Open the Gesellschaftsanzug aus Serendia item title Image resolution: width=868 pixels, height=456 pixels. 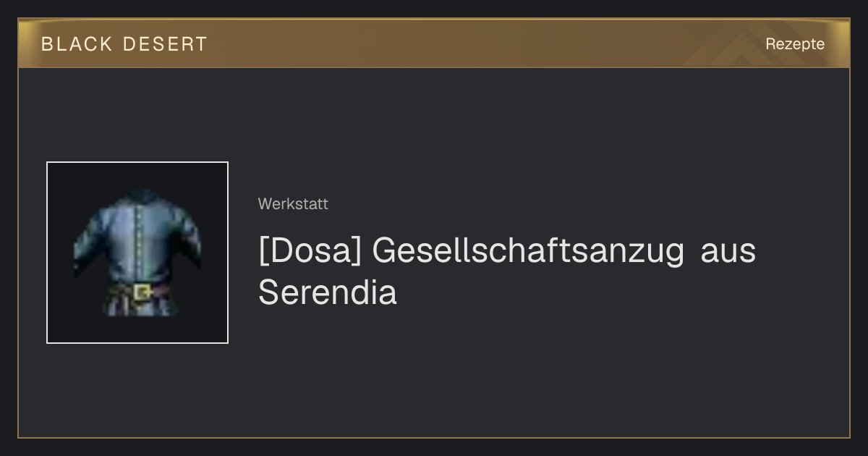[507, 271]
